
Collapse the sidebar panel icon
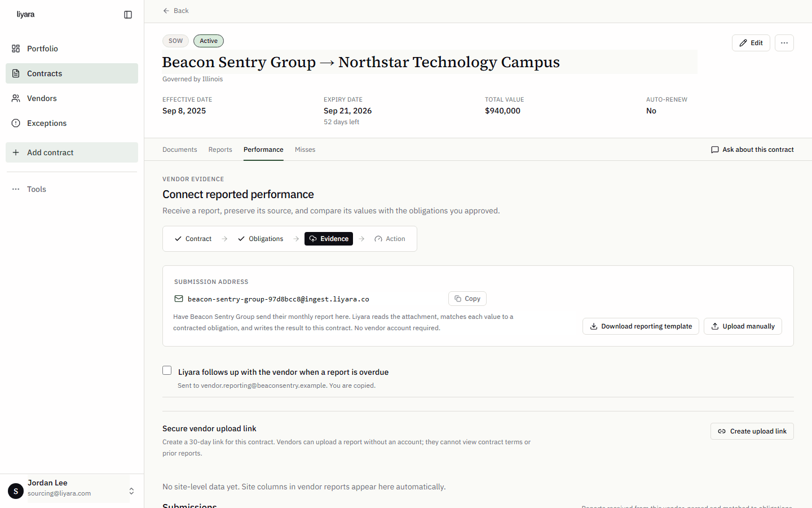(128, 15)
